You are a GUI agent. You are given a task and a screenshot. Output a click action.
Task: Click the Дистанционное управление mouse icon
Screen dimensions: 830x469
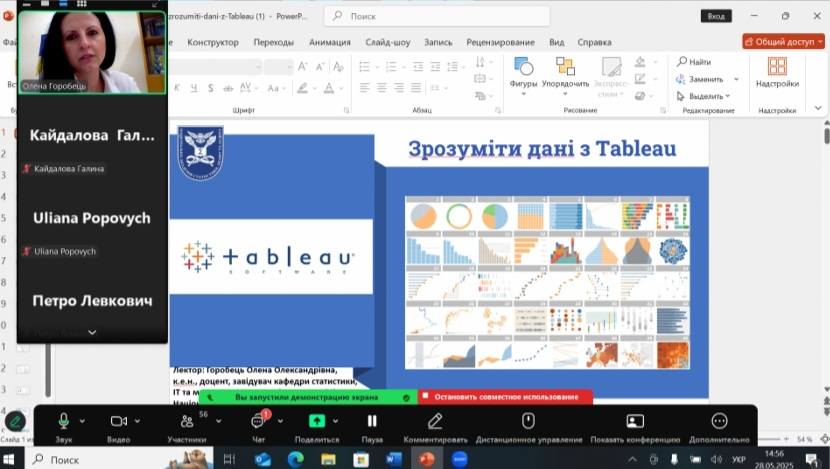coord(528,421)
